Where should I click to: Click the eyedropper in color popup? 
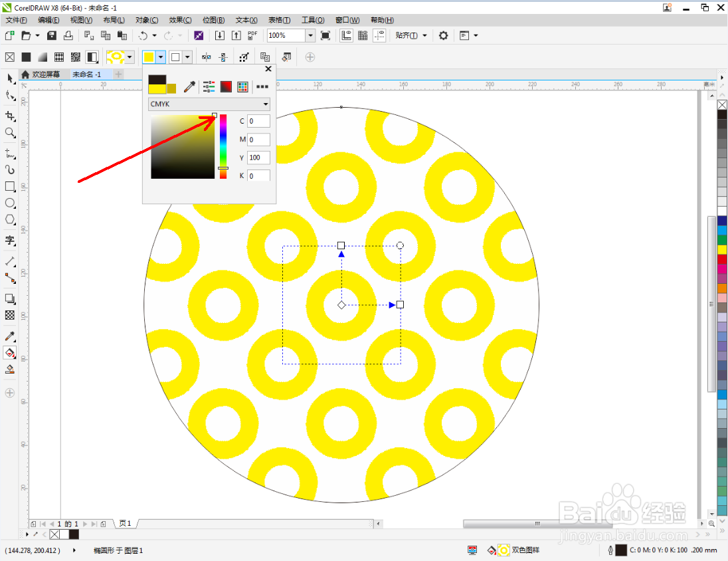(189, 86)
